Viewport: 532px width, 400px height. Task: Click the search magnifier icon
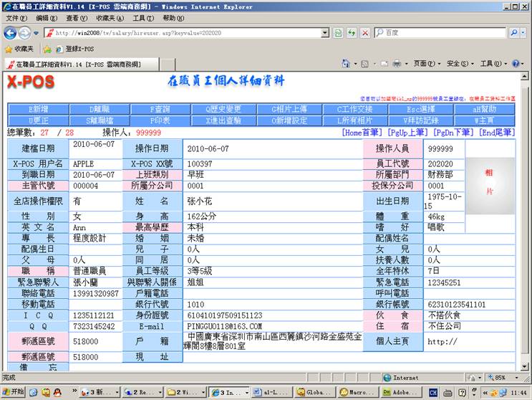tap(513, 33)
